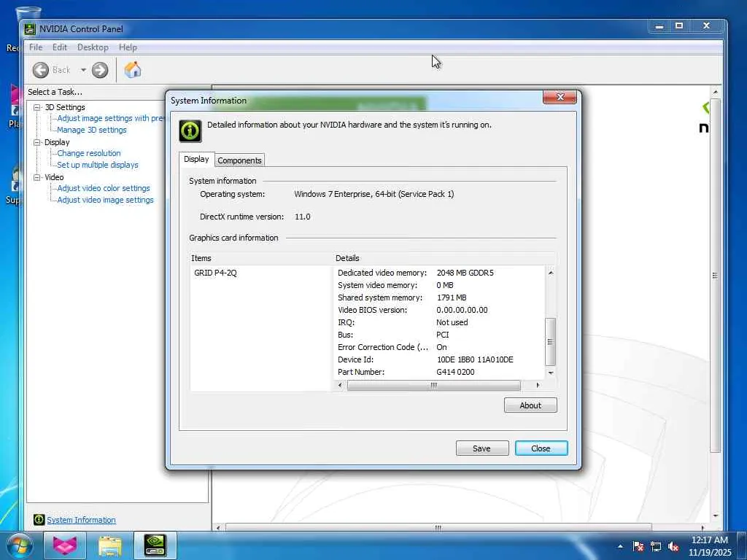Click the Action Center flag tray icon
747x560 pixels.
pyautogui.click(x=638, y=546)
